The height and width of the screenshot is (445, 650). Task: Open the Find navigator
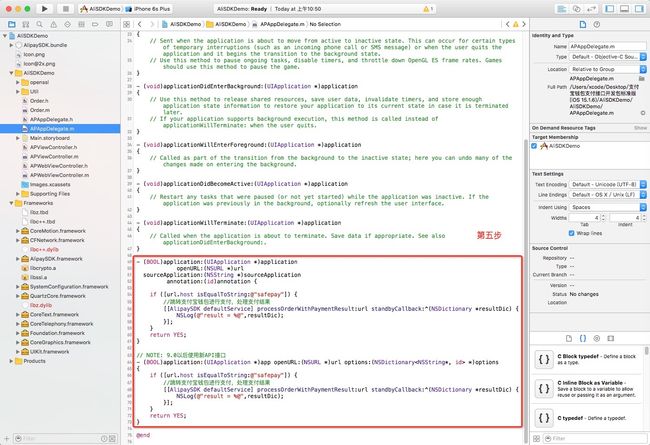point(39,24)
